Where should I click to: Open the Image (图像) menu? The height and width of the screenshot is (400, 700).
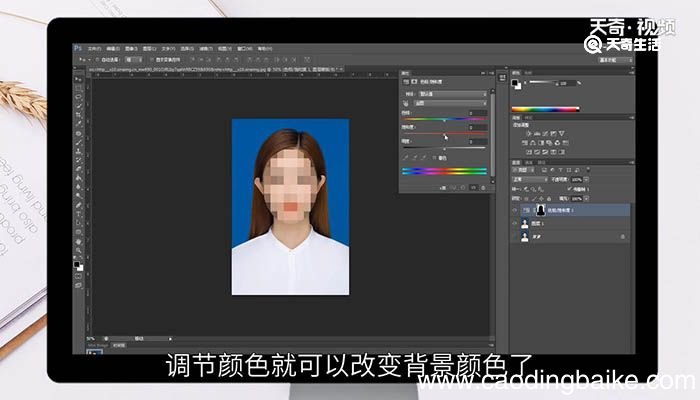[131, 49]
